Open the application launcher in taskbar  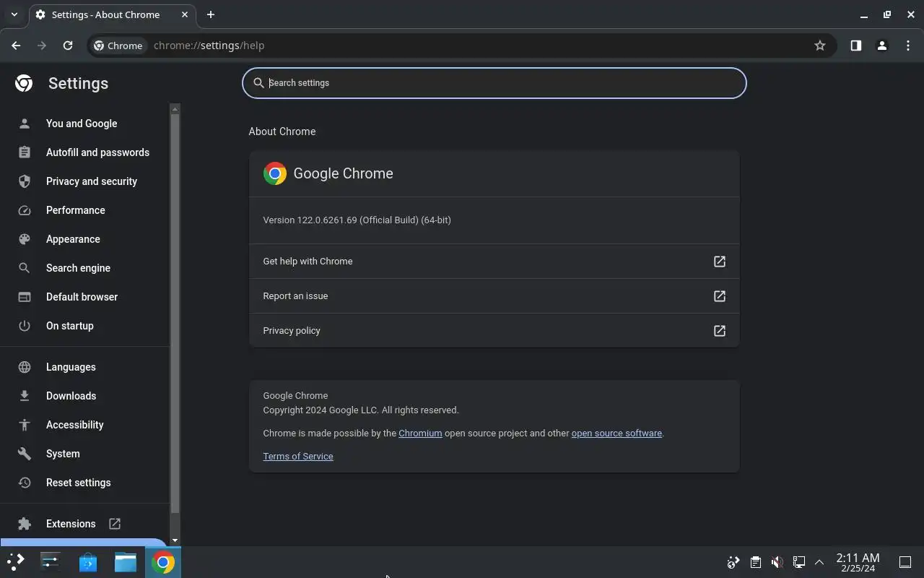point(16,561)
